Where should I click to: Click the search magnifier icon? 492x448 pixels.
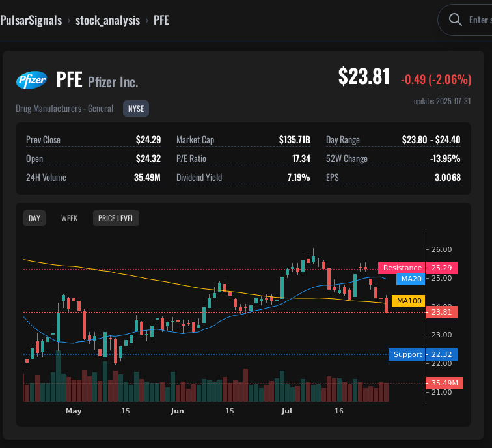click(455, 20)
